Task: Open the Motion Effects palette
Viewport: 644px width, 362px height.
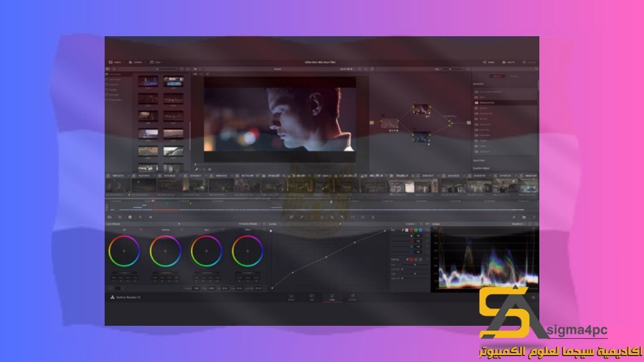Action: coord(150,217)
